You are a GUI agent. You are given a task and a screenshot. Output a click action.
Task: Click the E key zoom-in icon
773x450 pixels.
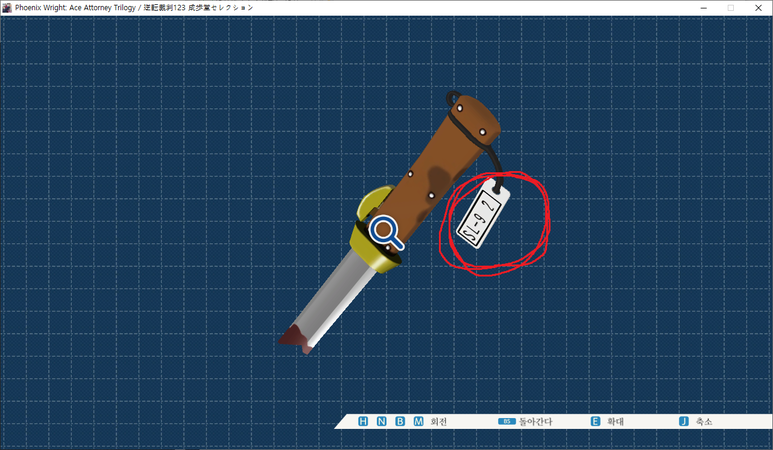coord(596,421)
